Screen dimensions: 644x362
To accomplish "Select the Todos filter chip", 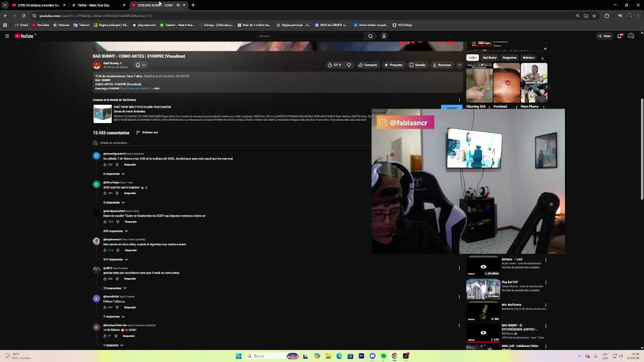I will tap(472, 58).
